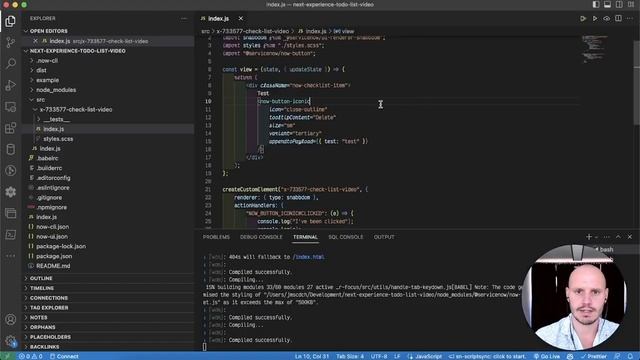Viewport: 640px width, 360px height.
Task: Open the Extensions view
Action: (x=11, y=128)
